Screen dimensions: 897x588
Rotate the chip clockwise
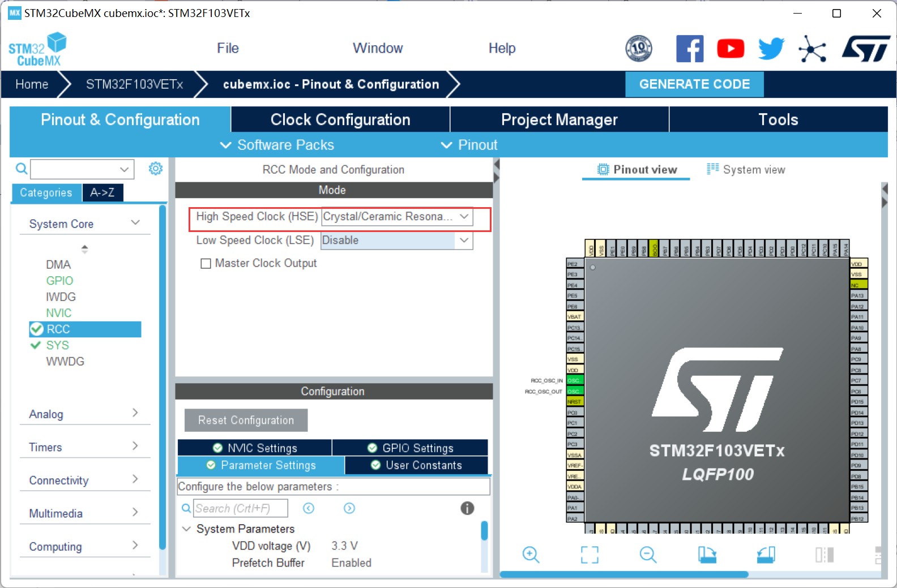(707, 555)
